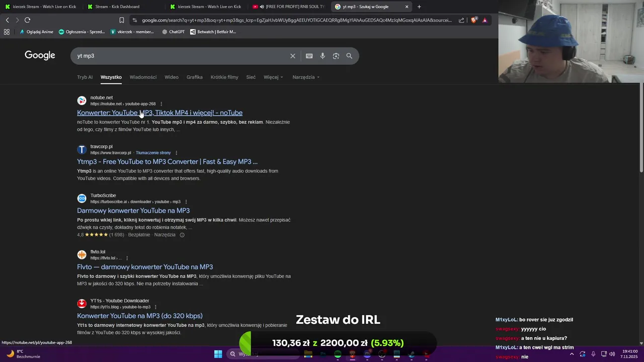Select the Wiadomości search filter
This screenshot has width=644, height=362.
(143, 77)
